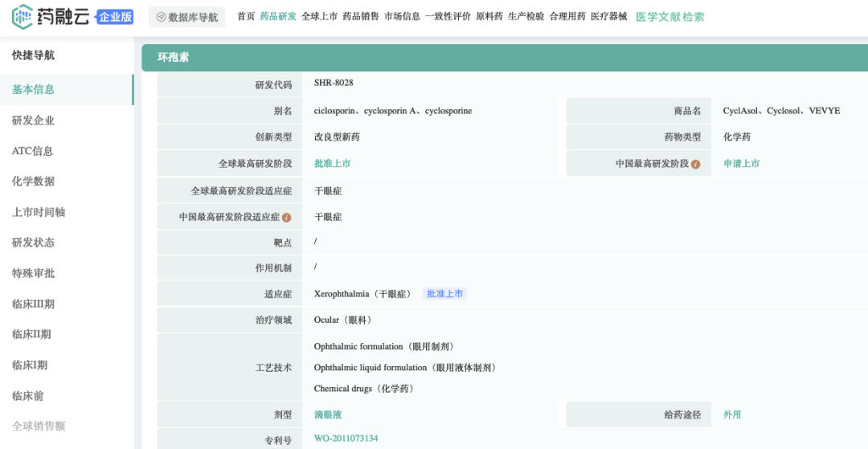This screenshot has height=449, width=868.
Task: Open patent link WO-2011073134
Action: (346, 439)
